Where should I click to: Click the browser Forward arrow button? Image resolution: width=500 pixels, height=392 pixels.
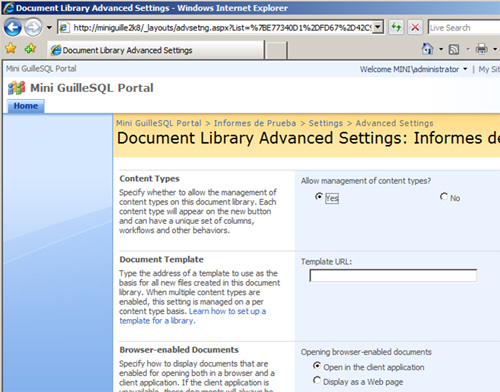33,27
